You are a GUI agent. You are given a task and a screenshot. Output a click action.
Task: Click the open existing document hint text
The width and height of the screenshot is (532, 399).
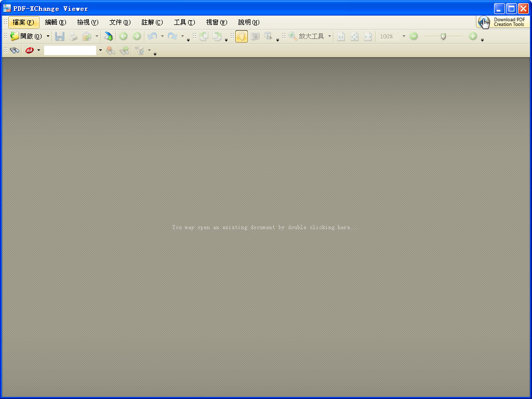click(265, 228)
